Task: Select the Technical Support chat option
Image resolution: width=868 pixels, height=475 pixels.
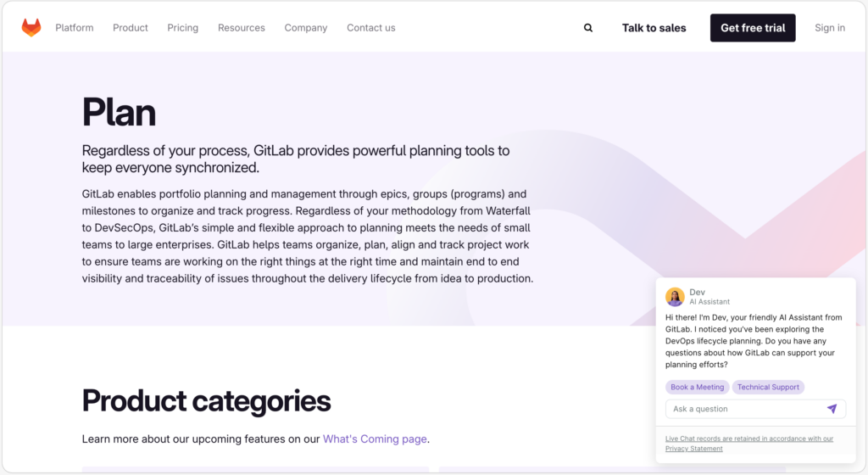Action: 768,387
